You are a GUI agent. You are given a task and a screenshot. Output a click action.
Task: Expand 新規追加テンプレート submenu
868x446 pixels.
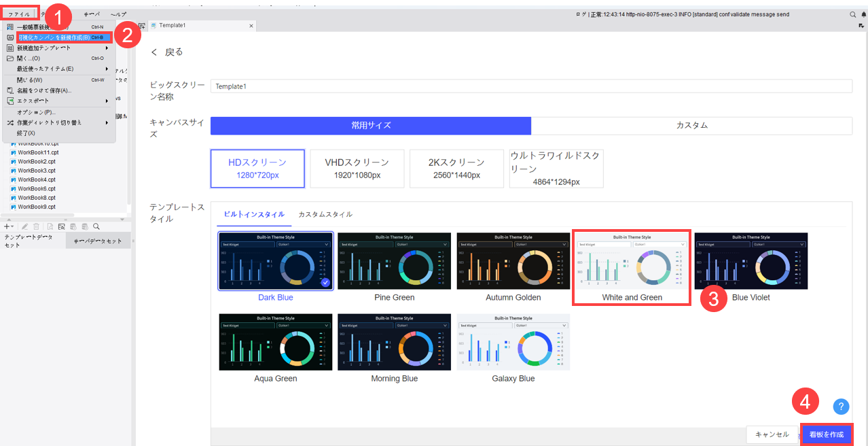[x=60, y=48]
